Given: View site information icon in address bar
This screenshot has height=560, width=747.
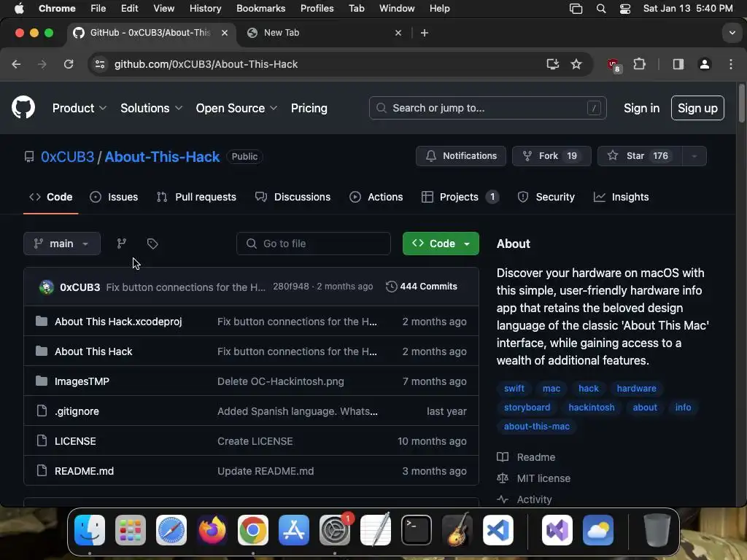Looking at the screenshot, I should [99, 64].
